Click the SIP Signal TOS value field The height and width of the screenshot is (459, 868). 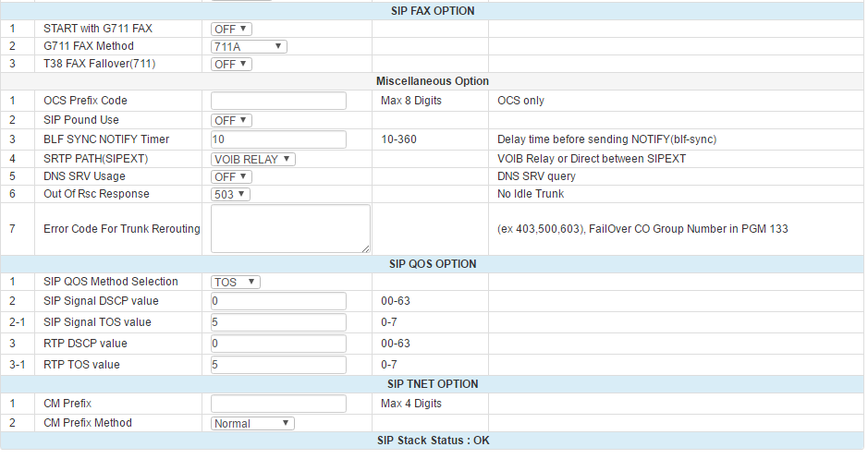[x=278, y=322]
